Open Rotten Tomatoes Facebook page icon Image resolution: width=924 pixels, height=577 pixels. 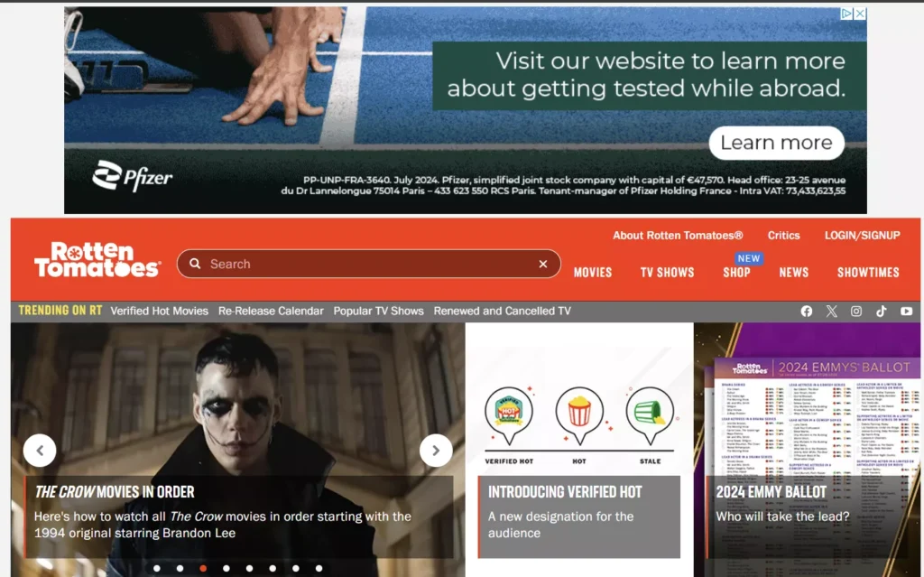807,311
